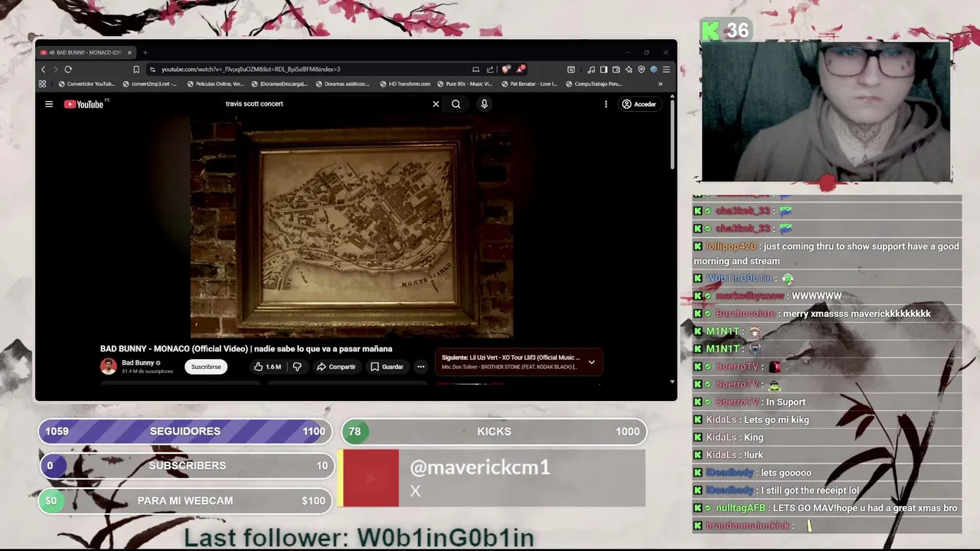The height and width of the screenshot is (551, 980).
Task: Clear the search text with the X
Action: click(436, 104)
